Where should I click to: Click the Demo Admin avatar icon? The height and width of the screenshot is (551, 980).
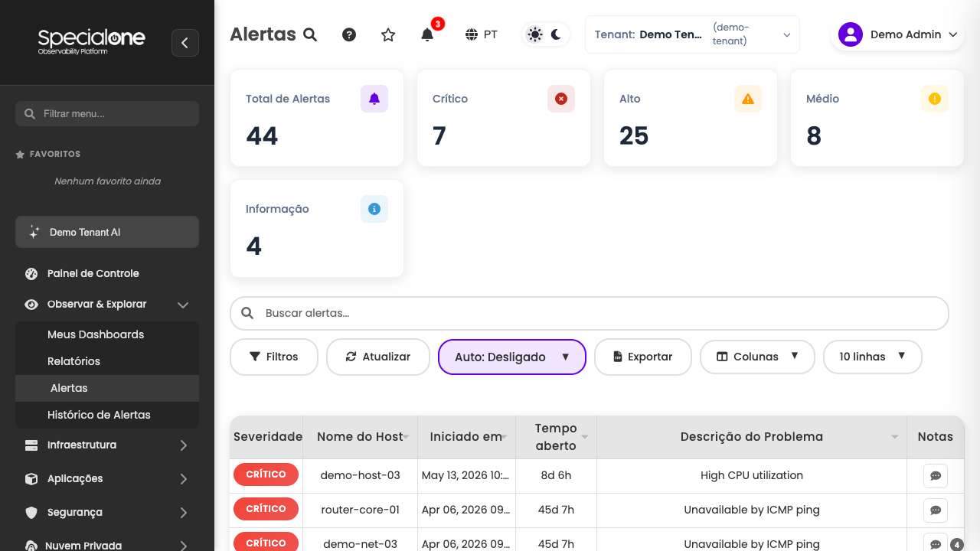click(851, 34)
